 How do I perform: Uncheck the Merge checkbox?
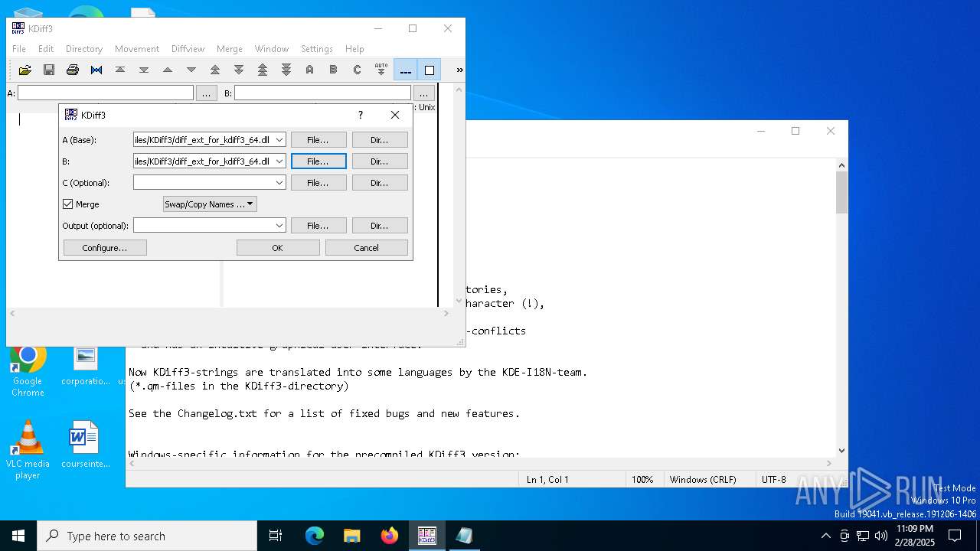pyautogui.click(x=67, y=204)
